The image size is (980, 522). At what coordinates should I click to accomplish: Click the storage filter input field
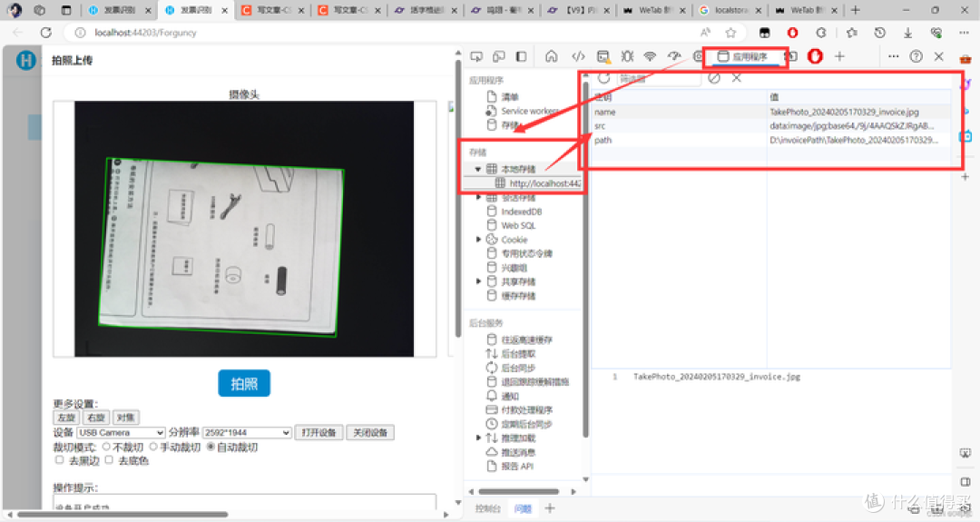click(659, 78)
